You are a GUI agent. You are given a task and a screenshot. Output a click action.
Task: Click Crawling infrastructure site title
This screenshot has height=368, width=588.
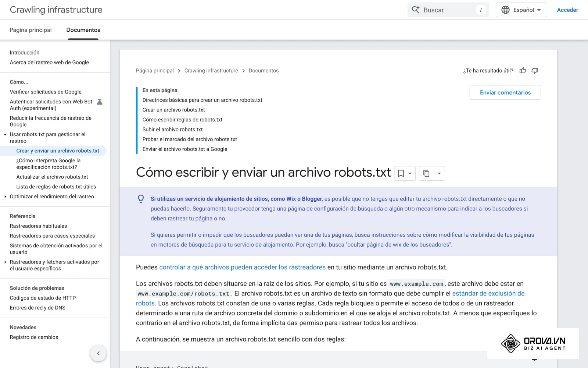click(56, 10)
